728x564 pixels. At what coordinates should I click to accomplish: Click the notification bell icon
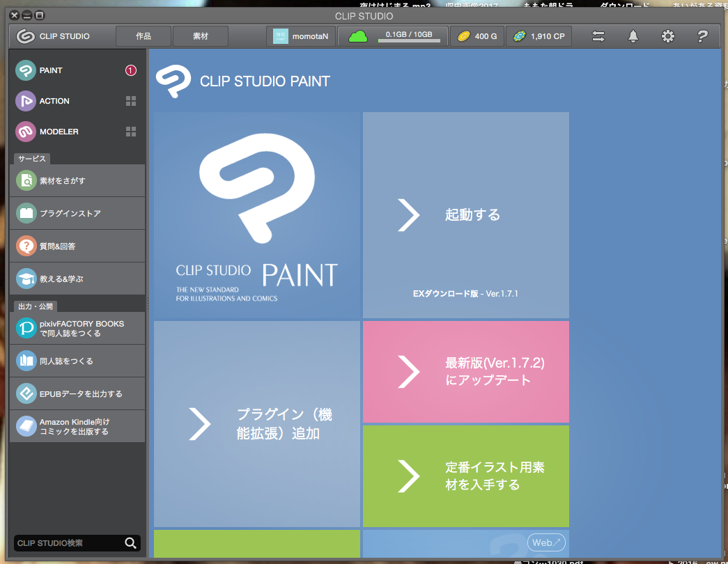633,36
